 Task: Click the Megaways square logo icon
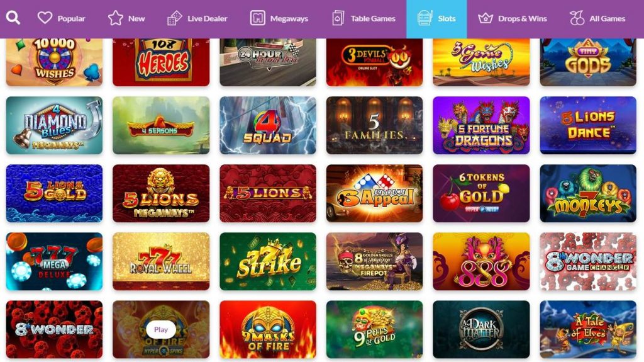pyautogui.click(x=257, y=18)
